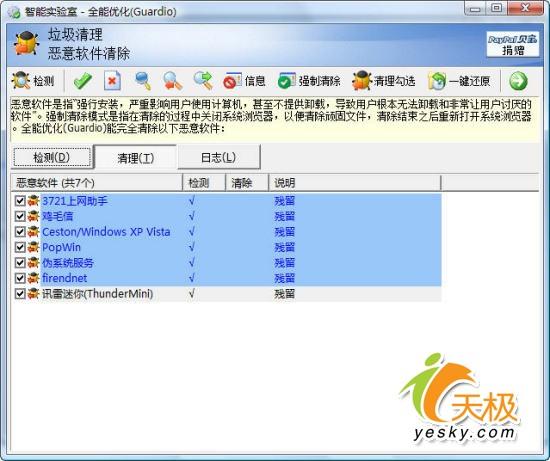Select the 讯雷迷你(ThunderMini) entry
The image size is (550, 461).
click(x=98, y=294)
